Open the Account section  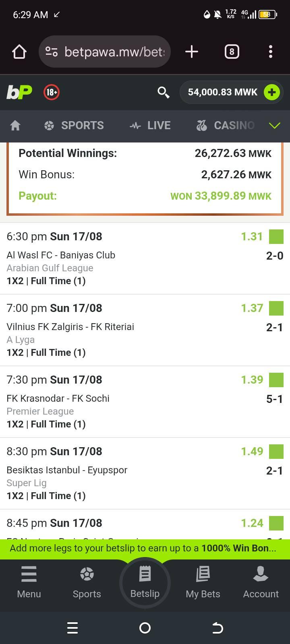261,582
